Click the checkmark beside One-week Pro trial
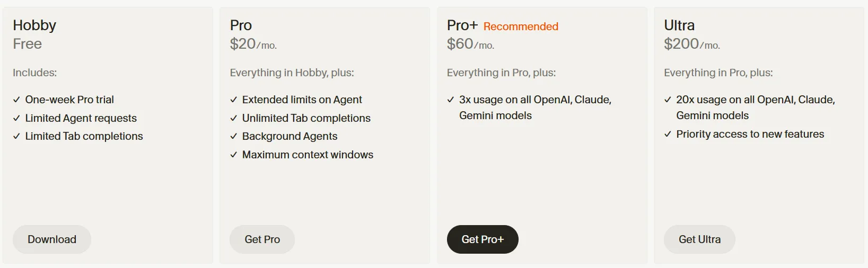 click(x=16, y=100)
